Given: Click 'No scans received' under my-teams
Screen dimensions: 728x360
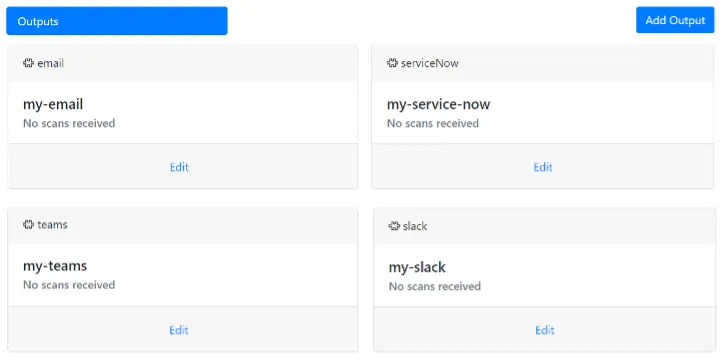Looking at the screenshot, I should (x=69, y=285).
